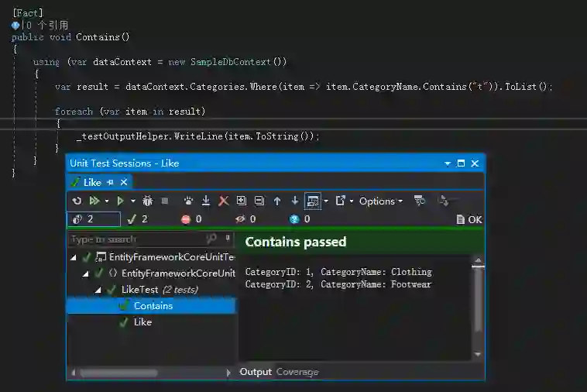Click the greyed track test icon at toolbar end
Image resolution: width=587 pixels, height=392 pixels.
(x=444, y=201)
